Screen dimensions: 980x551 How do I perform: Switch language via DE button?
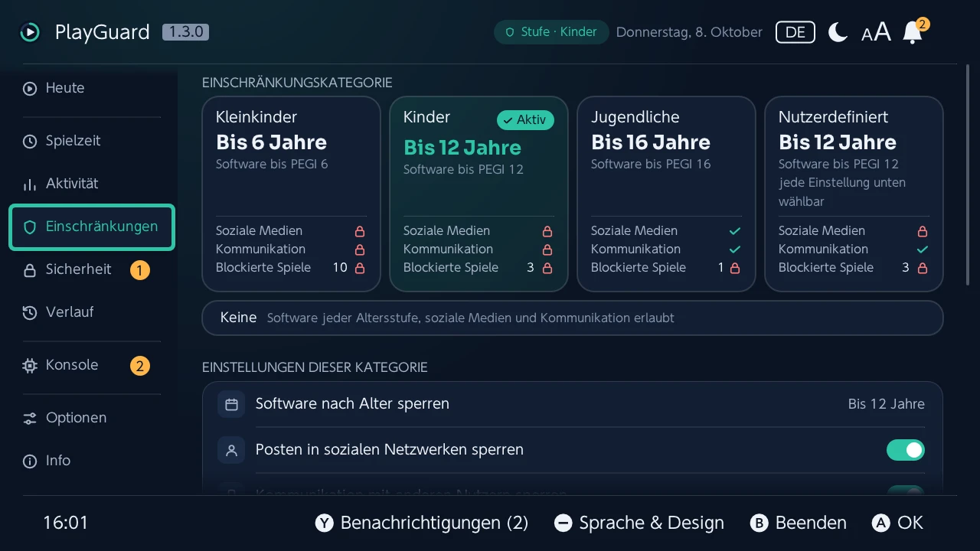(795, 32)
